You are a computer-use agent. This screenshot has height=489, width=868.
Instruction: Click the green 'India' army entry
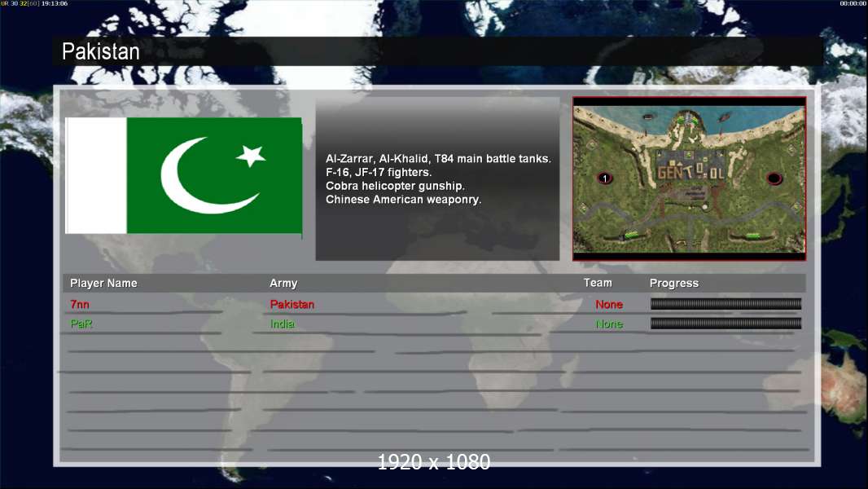(282, 324)
